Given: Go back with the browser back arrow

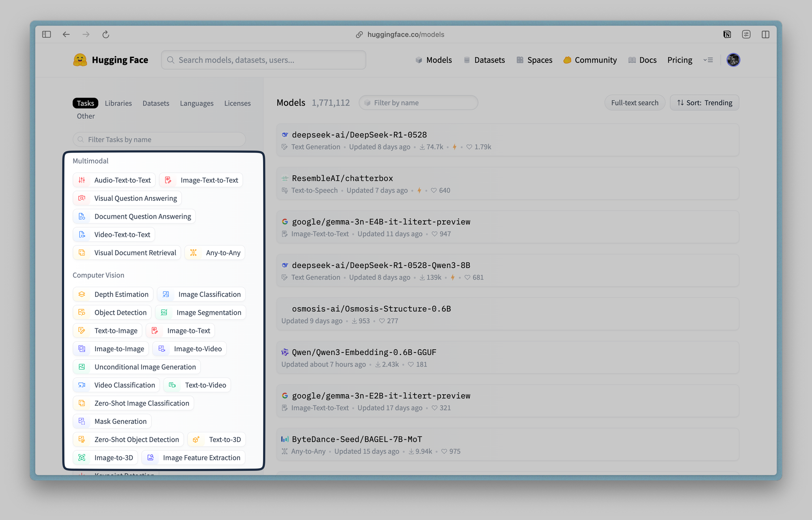Looking at the screenshot, I should click(x=66, y=34).
